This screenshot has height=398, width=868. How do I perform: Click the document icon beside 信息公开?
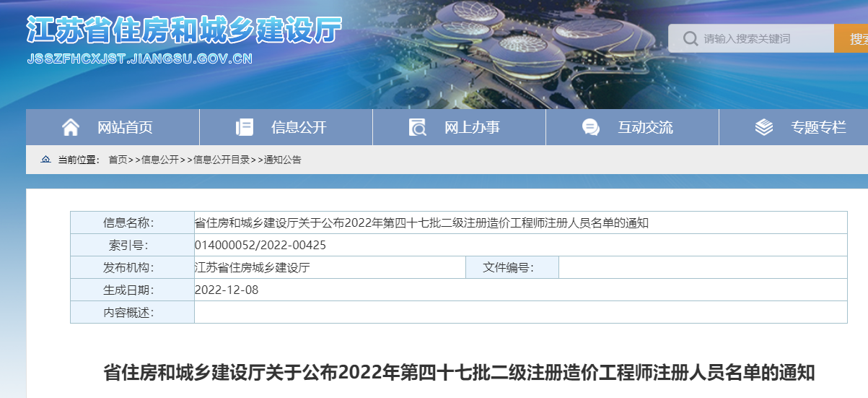pos(245,128)
